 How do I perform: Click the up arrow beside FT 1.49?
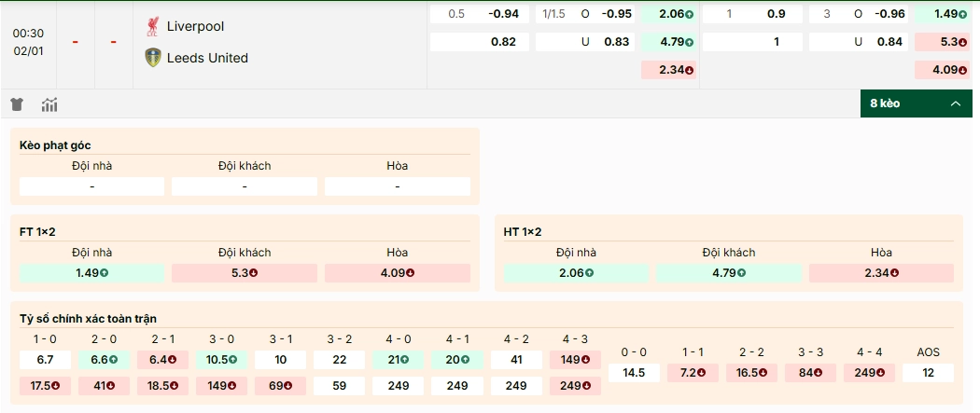click(105, 273)
